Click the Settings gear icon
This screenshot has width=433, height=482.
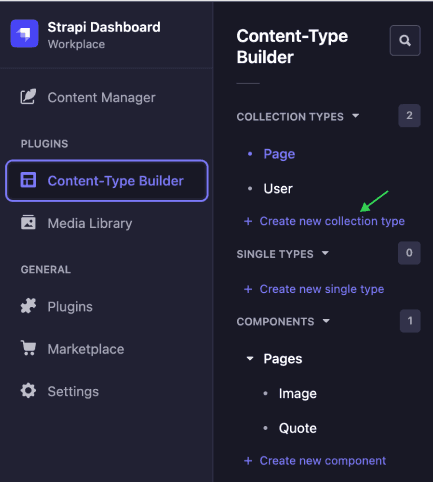click(x=28, y=391)
